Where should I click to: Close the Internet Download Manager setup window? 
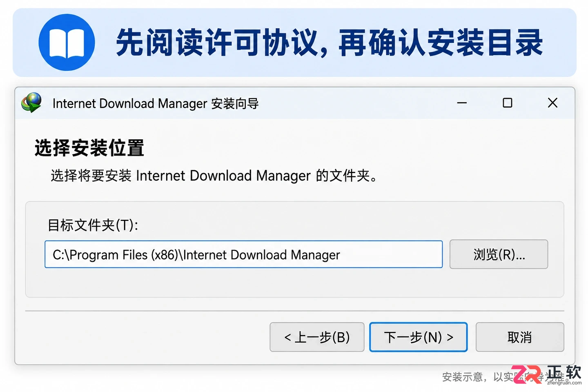click(552, 103)
